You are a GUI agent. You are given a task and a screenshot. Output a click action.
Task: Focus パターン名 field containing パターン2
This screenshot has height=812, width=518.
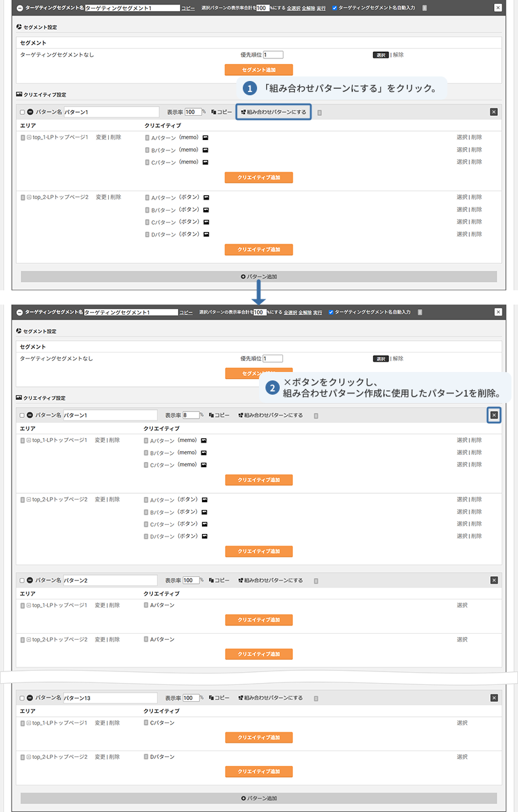(x=109, y=581)
